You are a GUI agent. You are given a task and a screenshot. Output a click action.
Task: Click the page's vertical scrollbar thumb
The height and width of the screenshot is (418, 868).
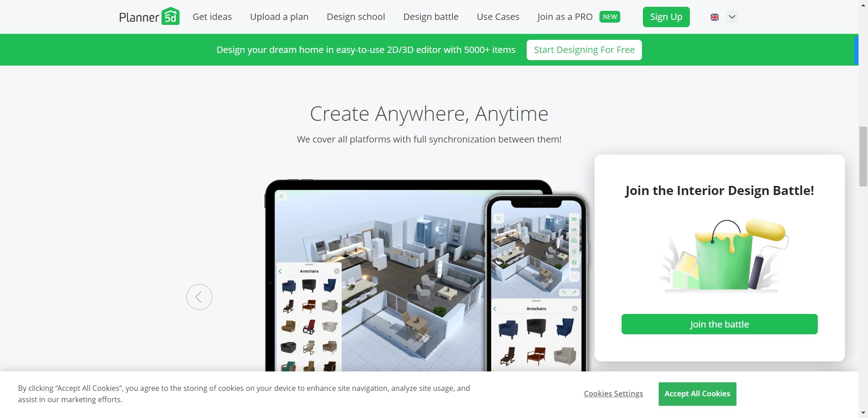coord(863,157)
